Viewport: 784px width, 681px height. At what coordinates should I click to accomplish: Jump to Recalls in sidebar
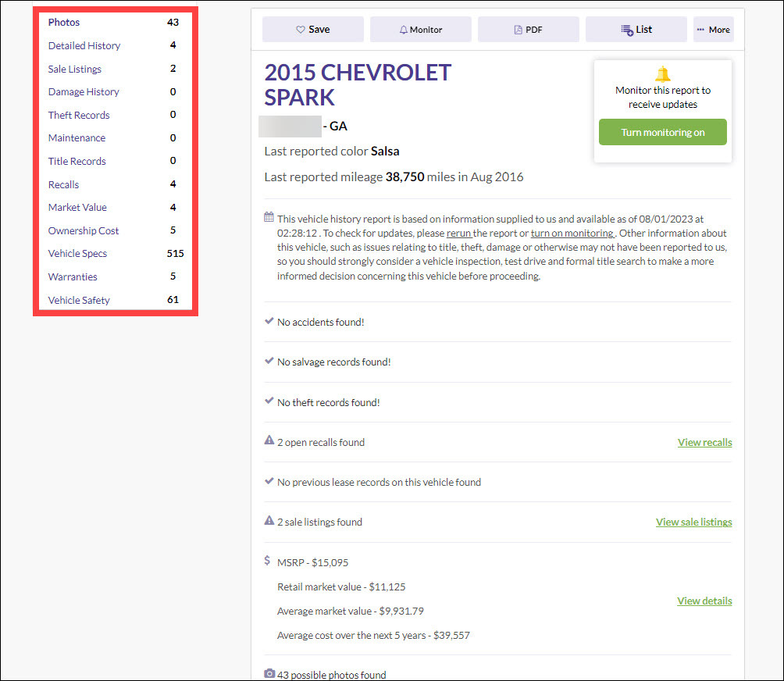[63, 184]
